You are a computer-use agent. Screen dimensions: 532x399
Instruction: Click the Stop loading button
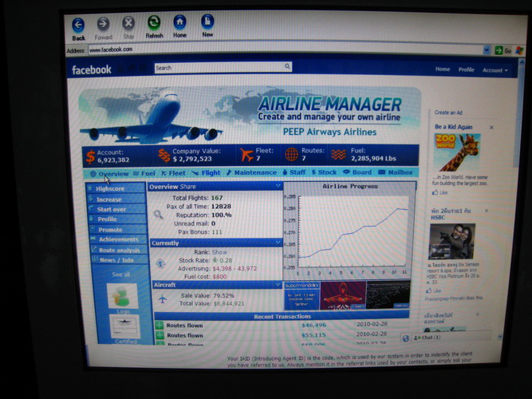coord(128,28)
